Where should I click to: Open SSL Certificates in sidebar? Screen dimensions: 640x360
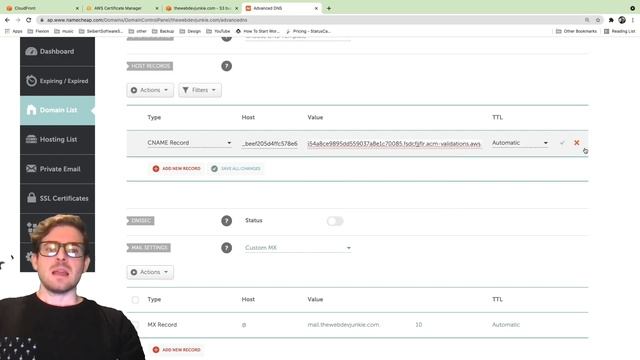57,198
